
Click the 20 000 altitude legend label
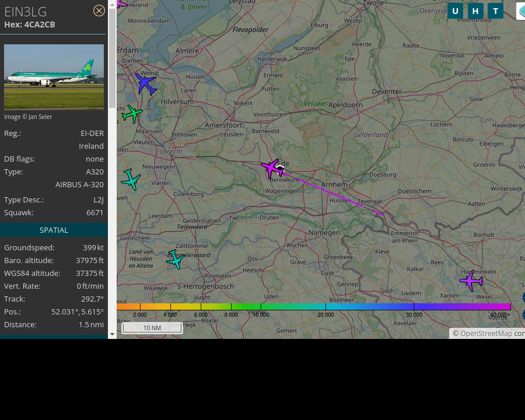pyautogui.click(x=325, y=315)
